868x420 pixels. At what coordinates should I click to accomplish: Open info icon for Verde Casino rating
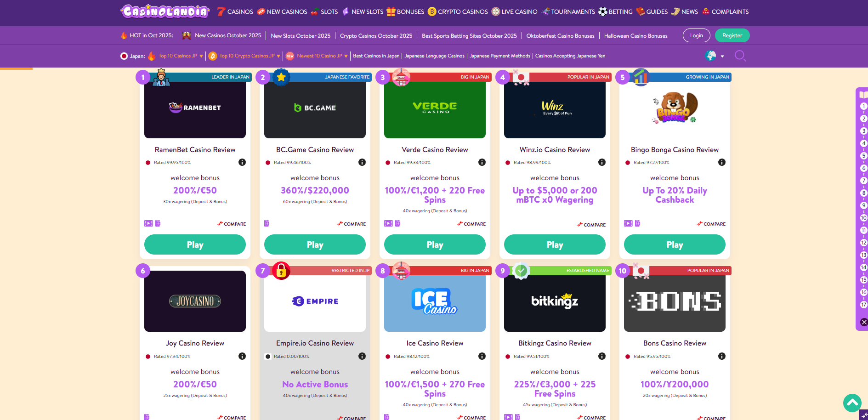482,162
